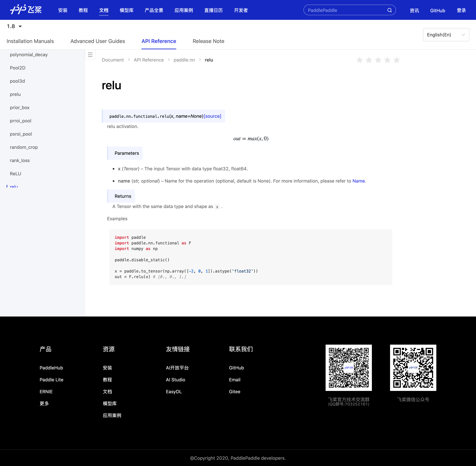
Task: Rate the page with the third star
Action: tap(378, 60)
